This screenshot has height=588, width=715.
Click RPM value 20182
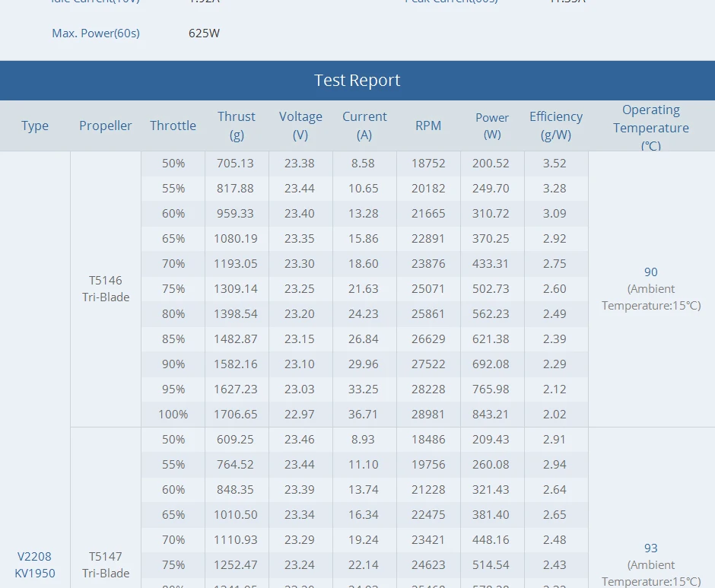[428, 189]
